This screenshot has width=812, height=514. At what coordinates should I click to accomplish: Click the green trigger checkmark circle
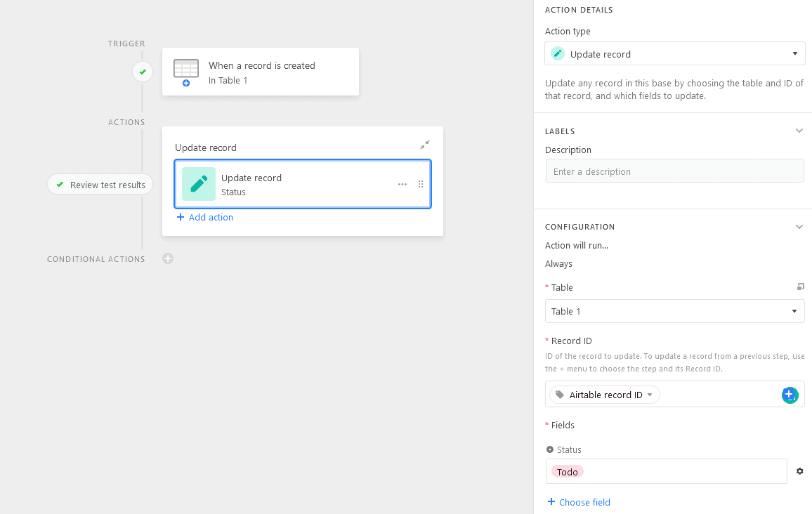[x=143, y=72]
